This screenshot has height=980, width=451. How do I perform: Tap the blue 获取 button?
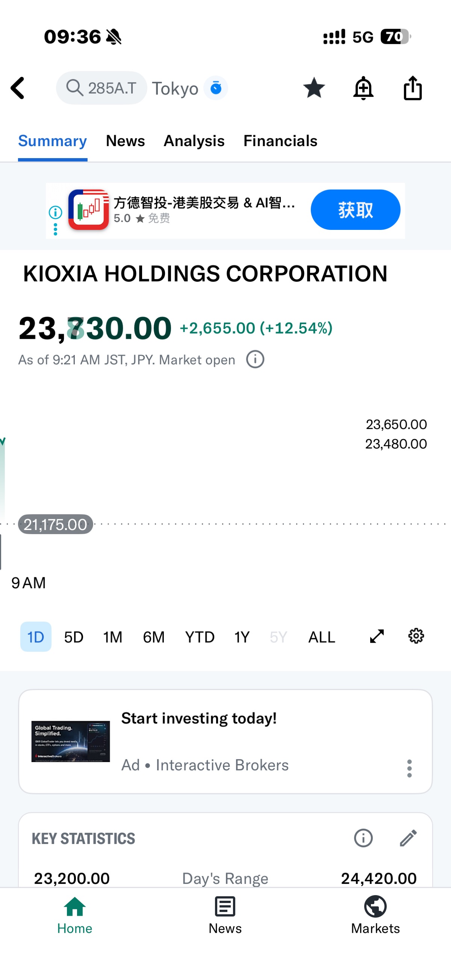coord(355,210)
